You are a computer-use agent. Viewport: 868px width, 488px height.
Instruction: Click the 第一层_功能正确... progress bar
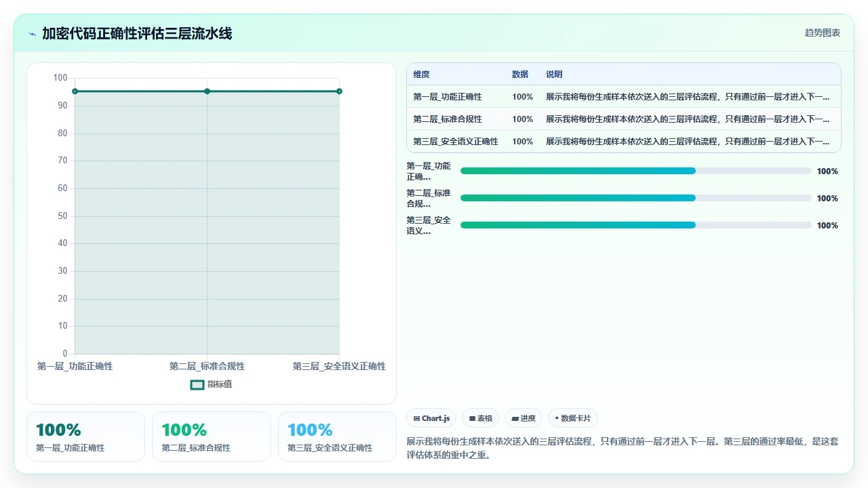(x=636, y=171)
